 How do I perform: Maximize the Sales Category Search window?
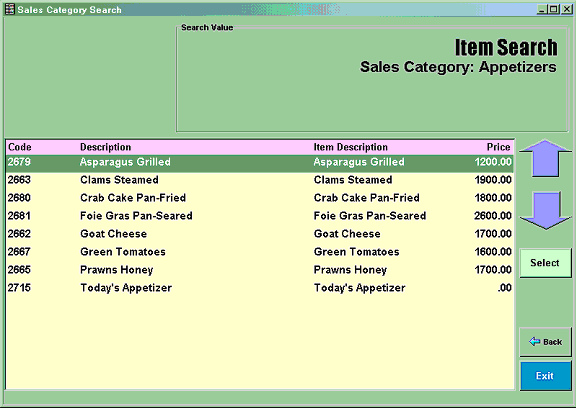tap(554, 9)
